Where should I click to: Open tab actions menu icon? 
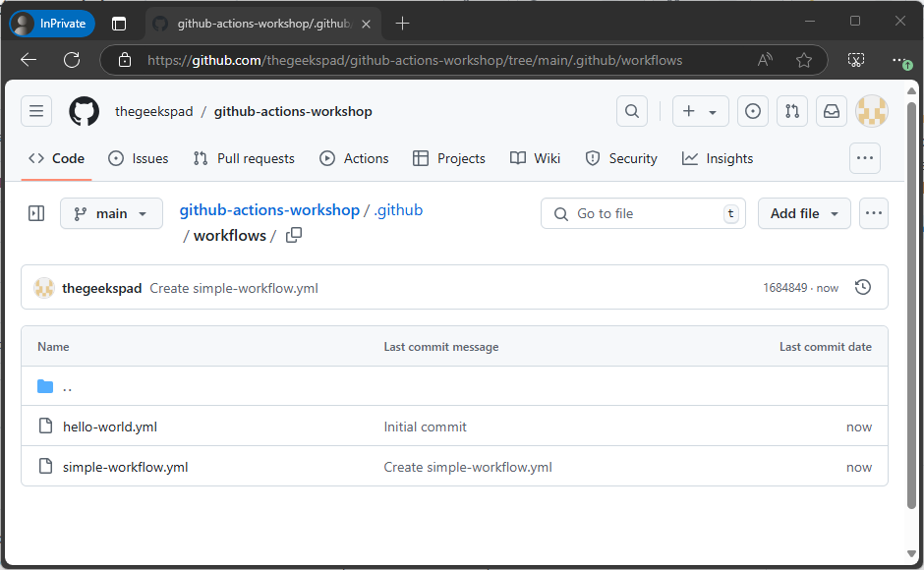119,24
